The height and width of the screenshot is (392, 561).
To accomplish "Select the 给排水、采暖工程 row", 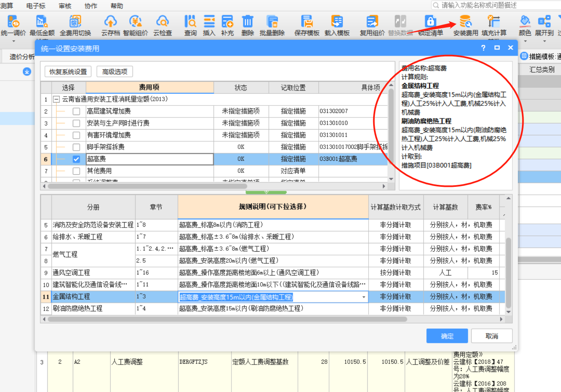I will click(273, 237).
